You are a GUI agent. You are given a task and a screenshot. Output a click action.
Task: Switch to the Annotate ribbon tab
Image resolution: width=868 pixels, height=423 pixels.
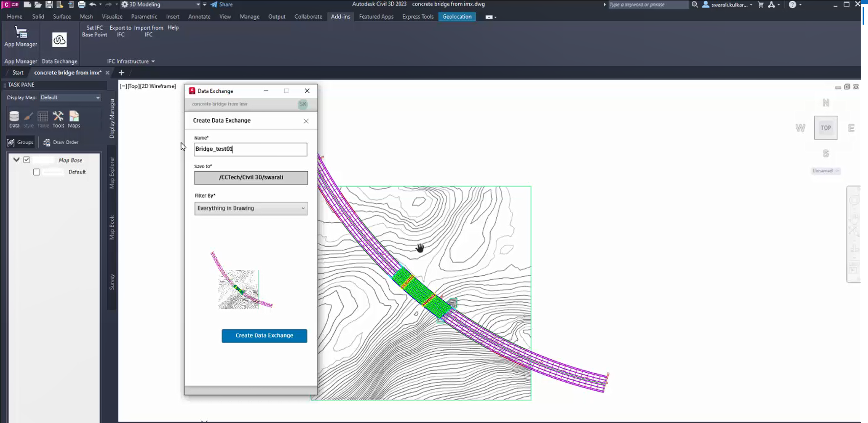(199, 17)
